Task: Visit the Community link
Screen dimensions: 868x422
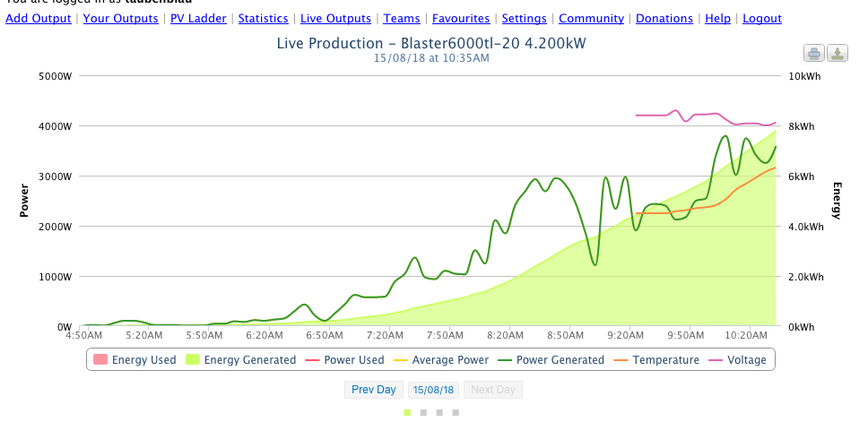Action: click(591, 18)
